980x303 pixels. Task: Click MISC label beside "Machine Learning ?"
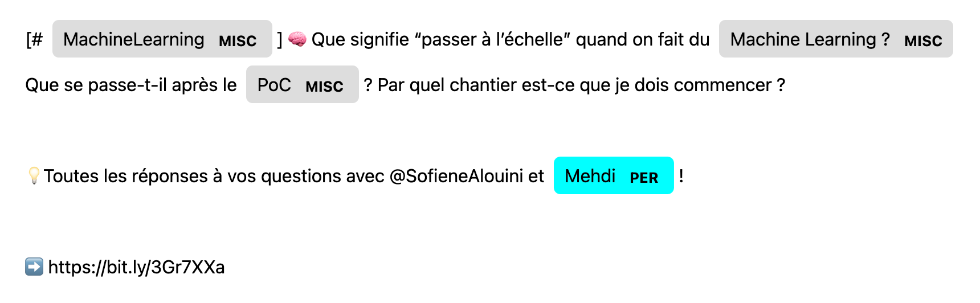[x=923, y=41]
